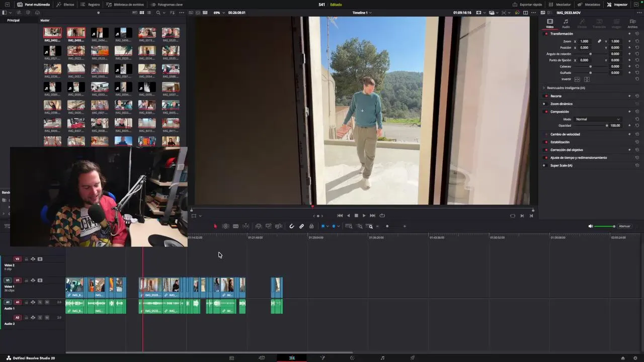Click the Overwrite clip toolbar icon
The image size is (644, 362).
269,226
